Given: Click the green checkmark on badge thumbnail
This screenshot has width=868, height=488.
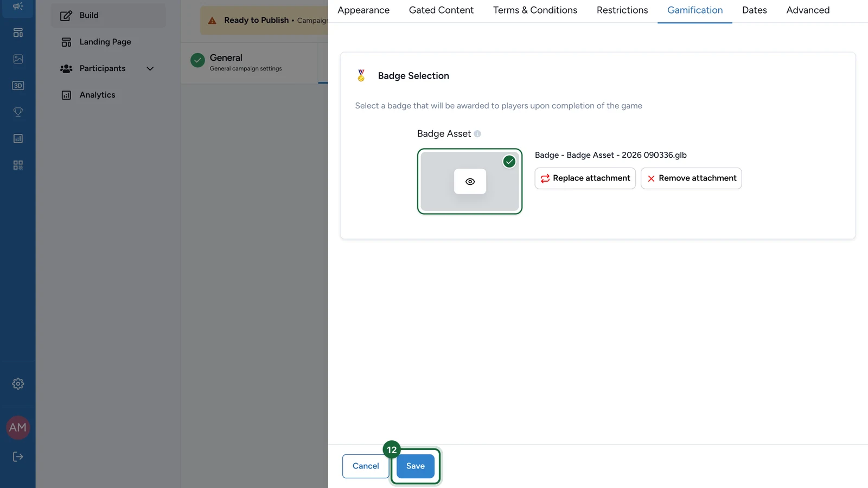Looking at the screenshot, I should [509, 162].
